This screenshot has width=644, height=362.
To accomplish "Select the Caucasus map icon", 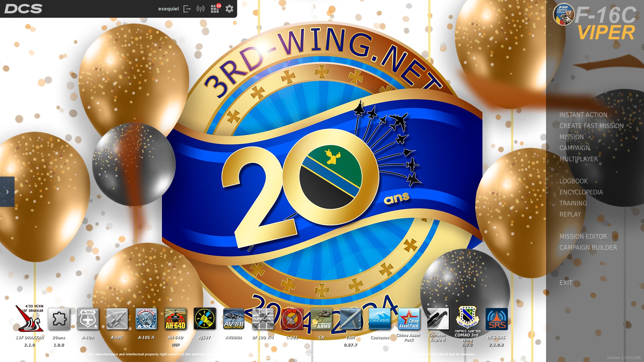I will click(380, 319).
